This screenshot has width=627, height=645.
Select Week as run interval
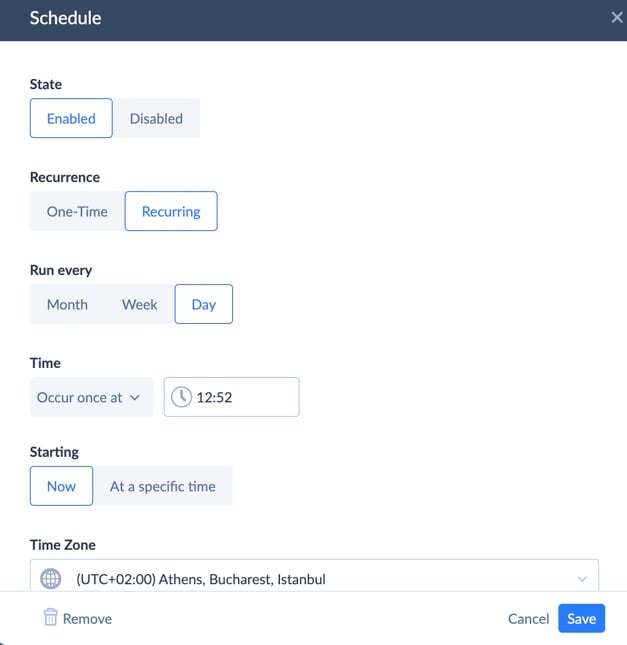tap(140, 304)
